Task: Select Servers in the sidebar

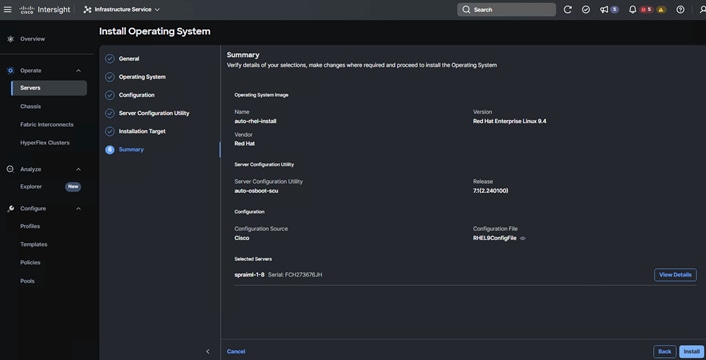Action: pyautogui.click(x=49, y=88)
